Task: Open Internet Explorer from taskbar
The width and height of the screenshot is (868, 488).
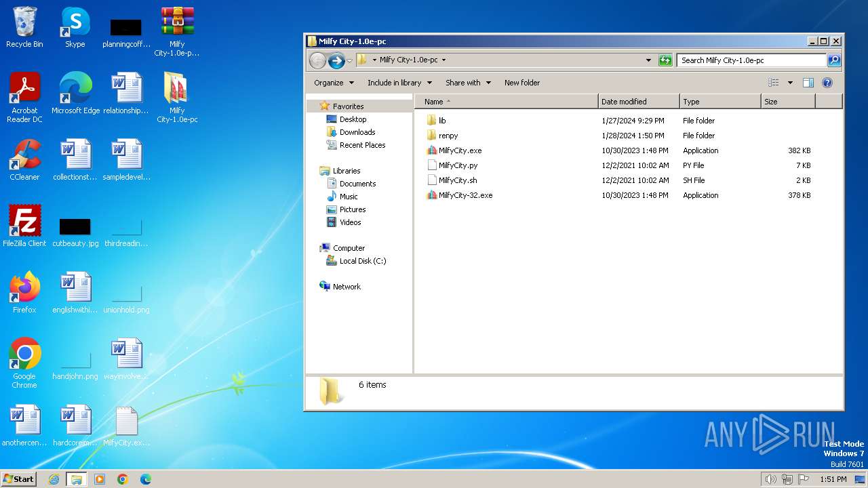Action: click(x=54, y=479)
